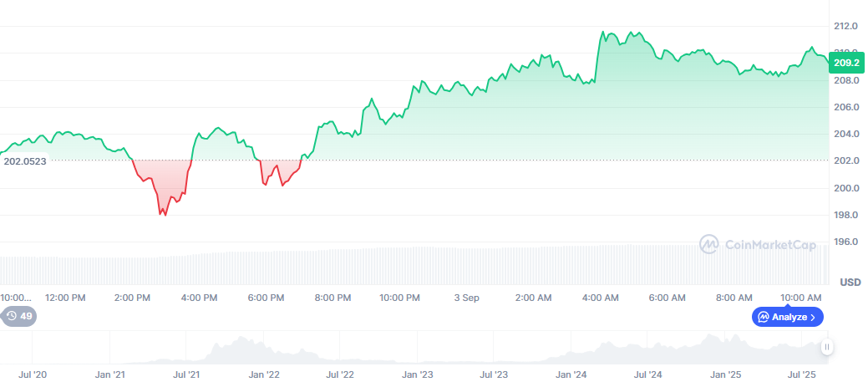
Task: Click the 6:00 PM time axis label
Action: click(266, 298)
